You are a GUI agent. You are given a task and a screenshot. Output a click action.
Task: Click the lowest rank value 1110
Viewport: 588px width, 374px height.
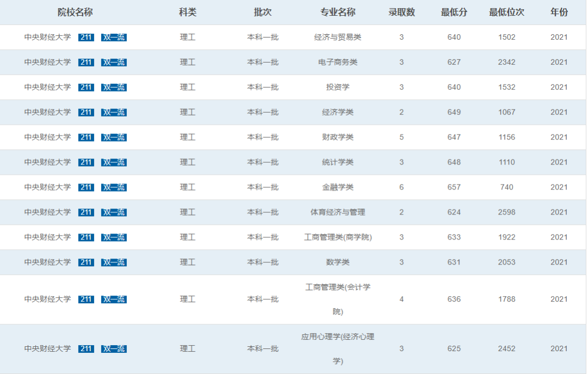click(x=507, y=162)
